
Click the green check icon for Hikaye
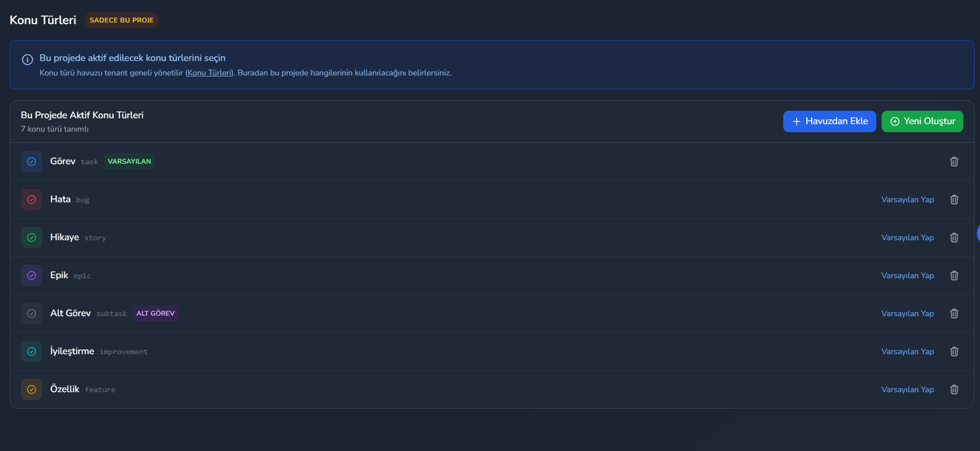tap(32, 238)
